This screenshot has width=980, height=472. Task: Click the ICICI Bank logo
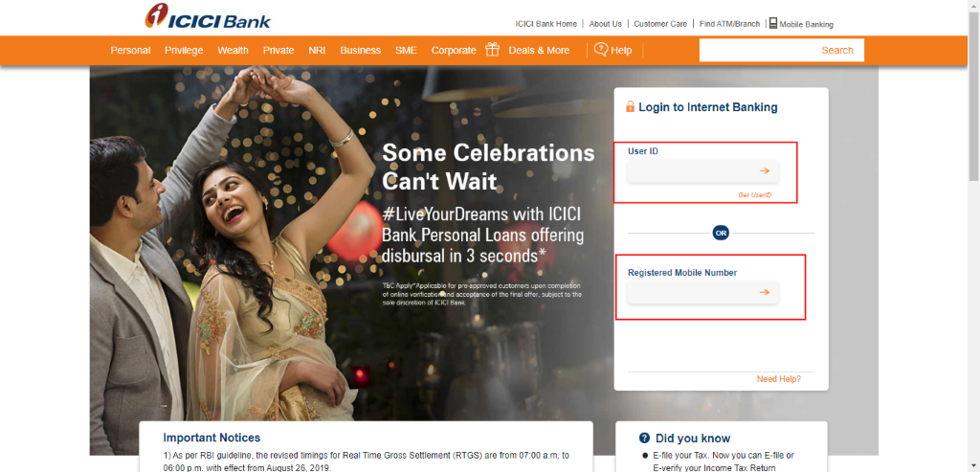pos(208,16)
